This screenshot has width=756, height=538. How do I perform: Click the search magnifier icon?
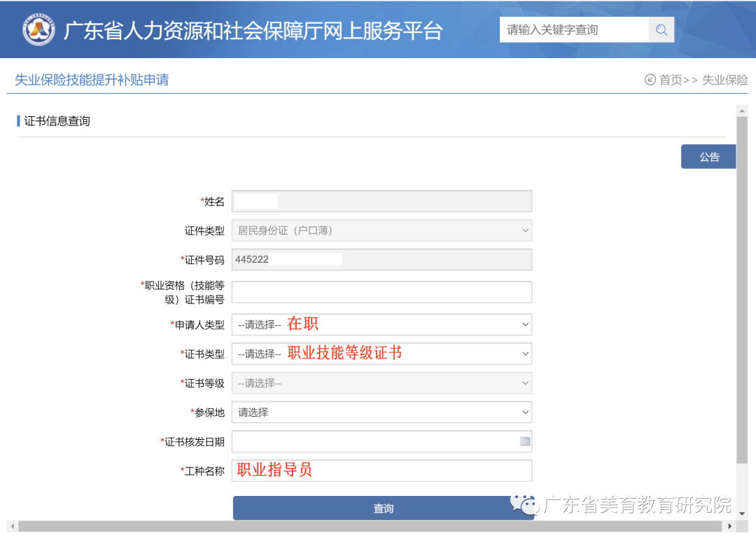click(x=661, y=30)
